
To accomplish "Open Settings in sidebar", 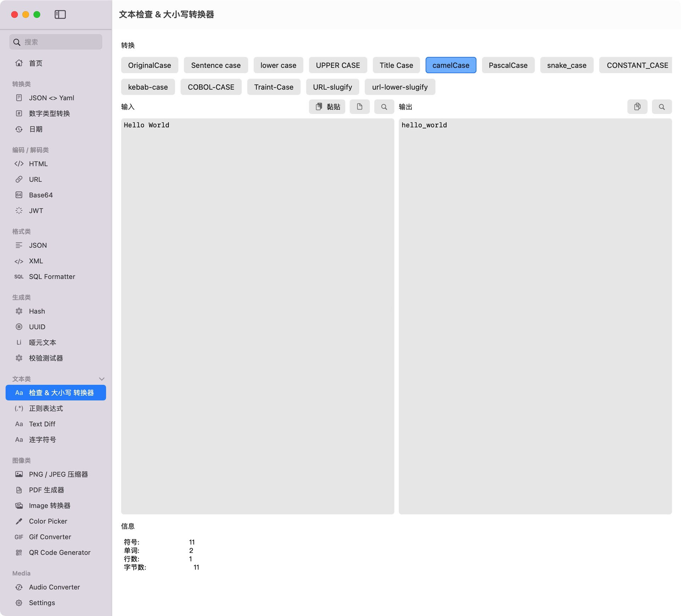I will pos(56,603).
